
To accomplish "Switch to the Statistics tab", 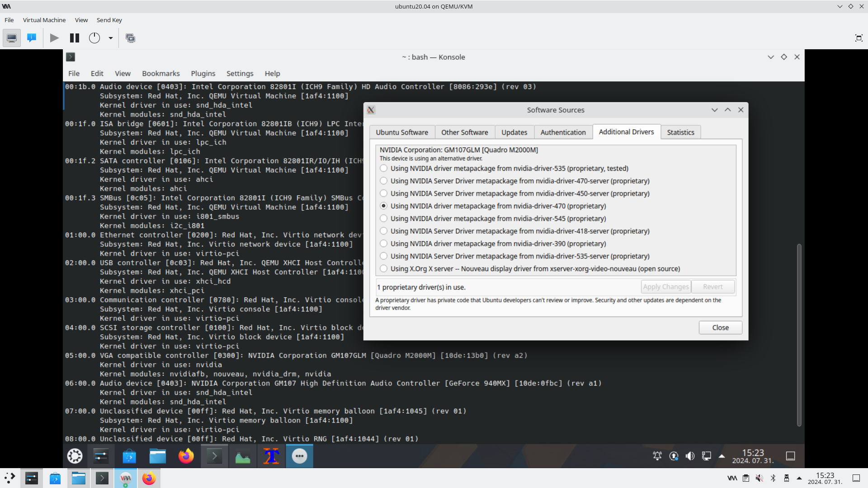I will tap(680, 132).
